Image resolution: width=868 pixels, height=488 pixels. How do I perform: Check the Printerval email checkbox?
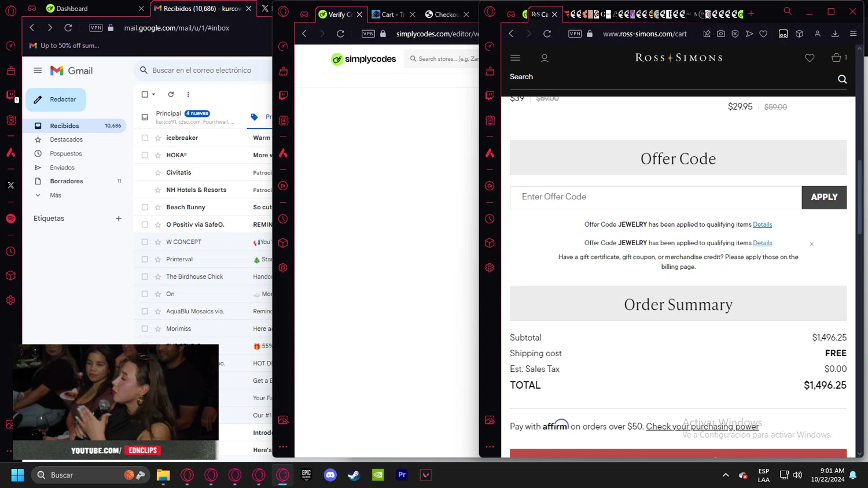[x=145, y=259]
